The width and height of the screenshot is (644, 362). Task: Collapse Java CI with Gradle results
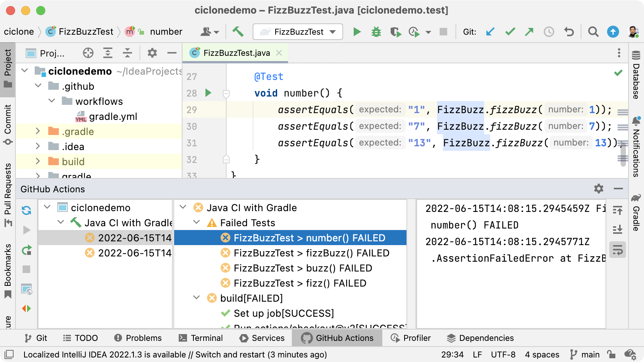pyautogui.click(x=183, y=207)
